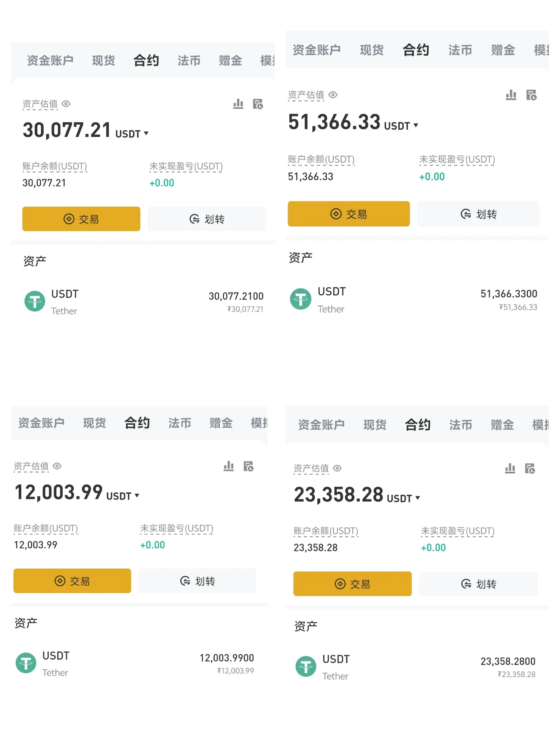This screenshot has height=747, width=560.
Task: Hide asset value using eye above 30,077.21
Action: pyautogui.click(x=66, y=104)
